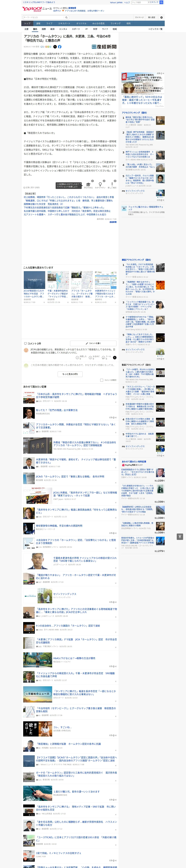The height and width of the screenshot is (868, 186).
Task: Click the scroll-to-top arrow button
Action: (x=180, y=536)
